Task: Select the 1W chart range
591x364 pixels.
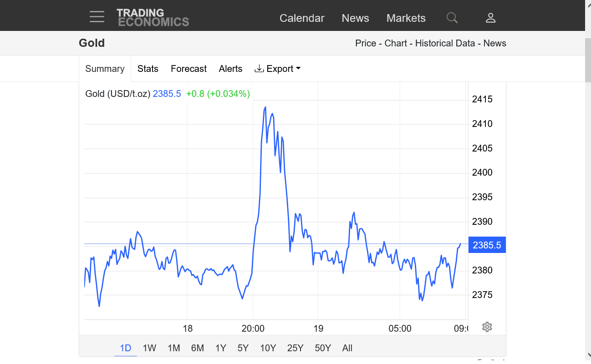Action: (149, 348)
